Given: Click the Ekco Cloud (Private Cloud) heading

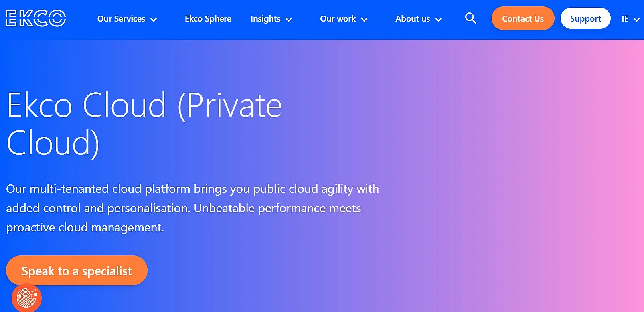Looking at the screenshot, I should tap(144, 124).
